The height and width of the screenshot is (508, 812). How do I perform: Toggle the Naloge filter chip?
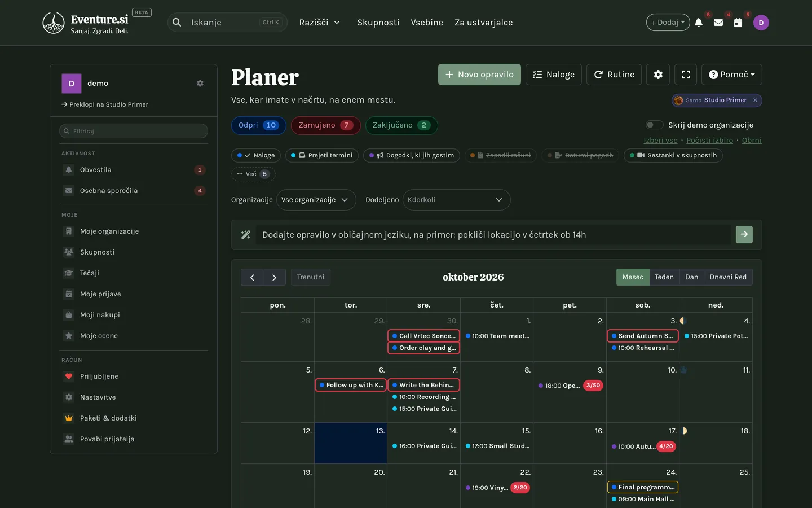(256, 155)
